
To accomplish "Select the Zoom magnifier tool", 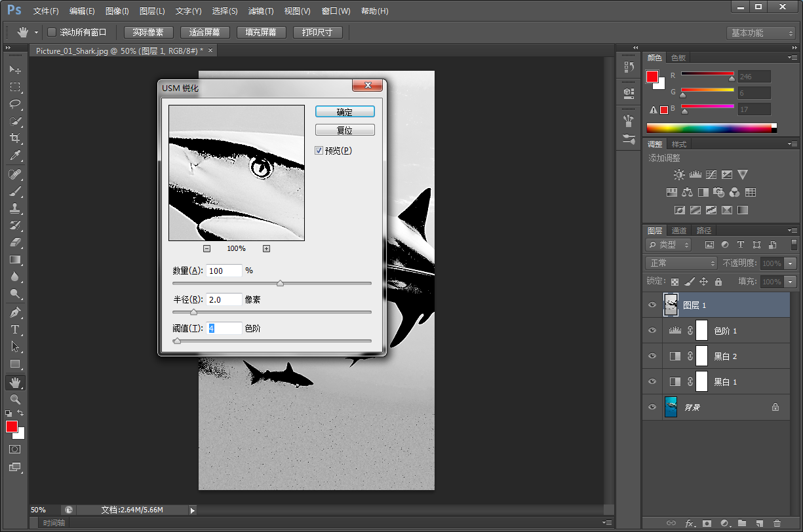I will pyautogui.click(x=15, y=399).
